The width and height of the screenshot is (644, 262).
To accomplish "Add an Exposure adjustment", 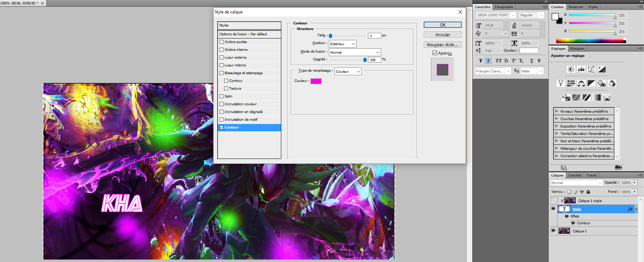I will tap(602, 69).
